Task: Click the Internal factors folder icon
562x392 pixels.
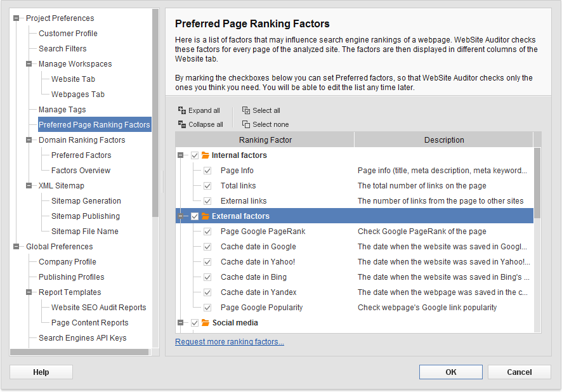Action: 206,155
